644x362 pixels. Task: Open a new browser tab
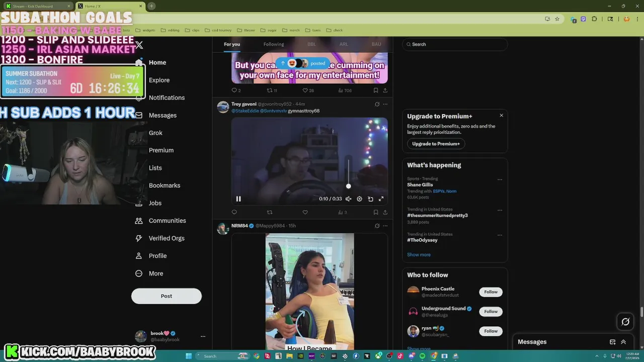151,6
